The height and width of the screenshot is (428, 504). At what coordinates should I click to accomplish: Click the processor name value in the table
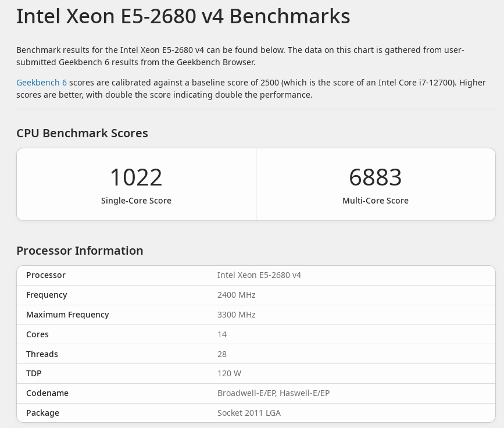(x=259, y=275)
